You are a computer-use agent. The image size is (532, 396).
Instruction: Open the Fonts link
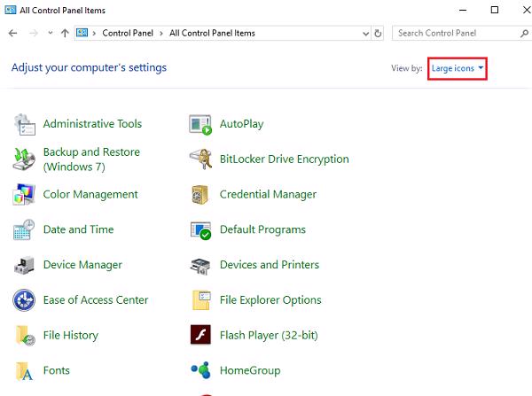(57, 370)
